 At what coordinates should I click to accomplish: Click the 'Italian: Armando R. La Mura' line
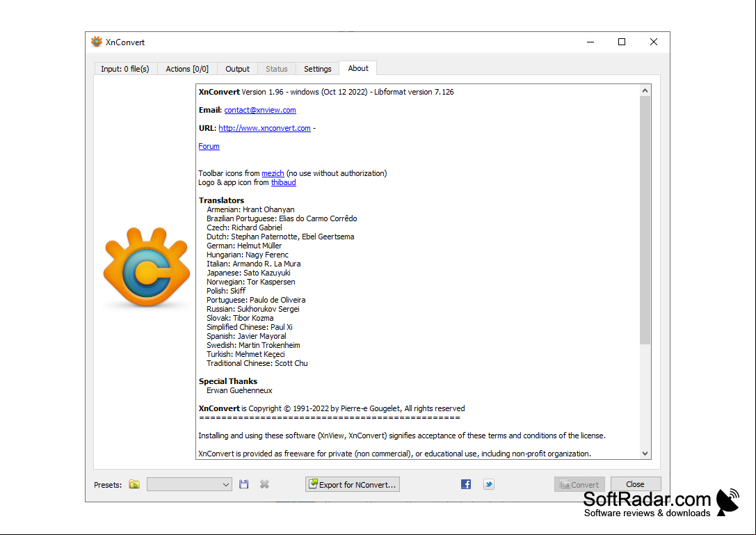(x=254, y=264)
